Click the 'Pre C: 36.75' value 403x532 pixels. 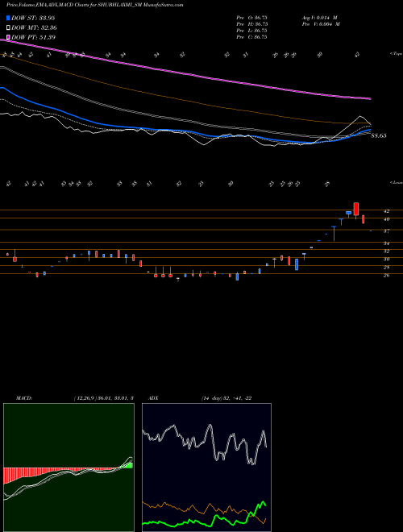[252, 37]
